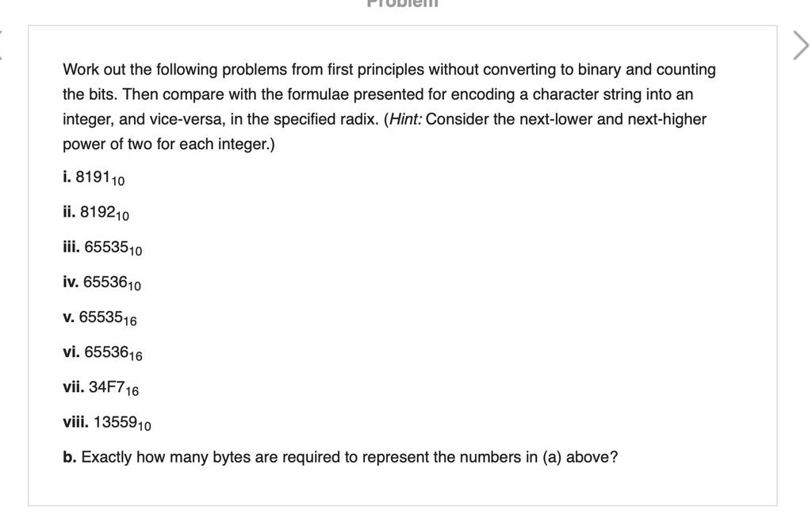Click list item viii. 13559 base 10
This screenshot has width=812, height=530.
point(107,423)
